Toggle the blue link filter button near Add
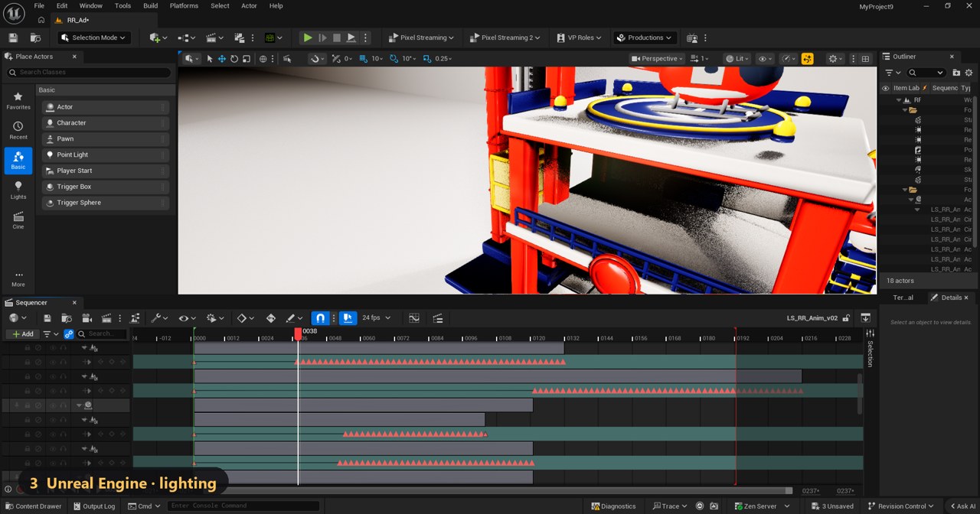Viewport: 980px width, 514px height. coord(69,334)
